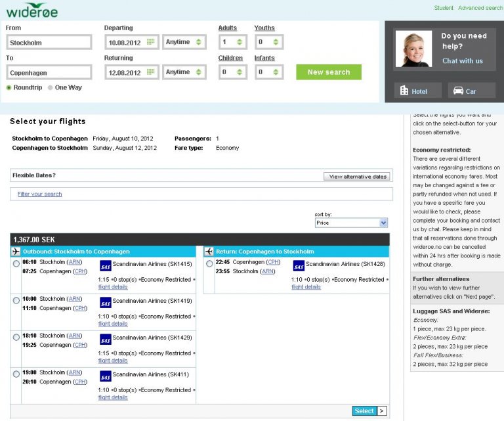Select the Roundtrip radio button

9,87
